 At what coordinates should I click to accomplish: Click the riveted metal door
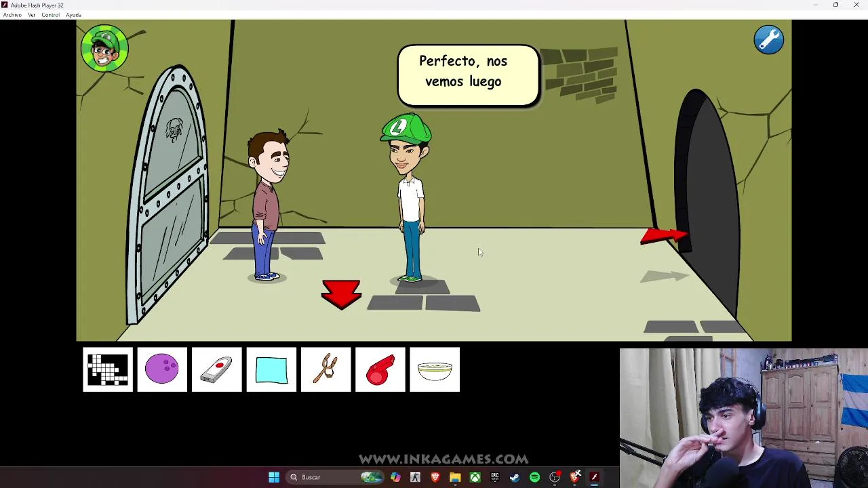coord(170,197)
